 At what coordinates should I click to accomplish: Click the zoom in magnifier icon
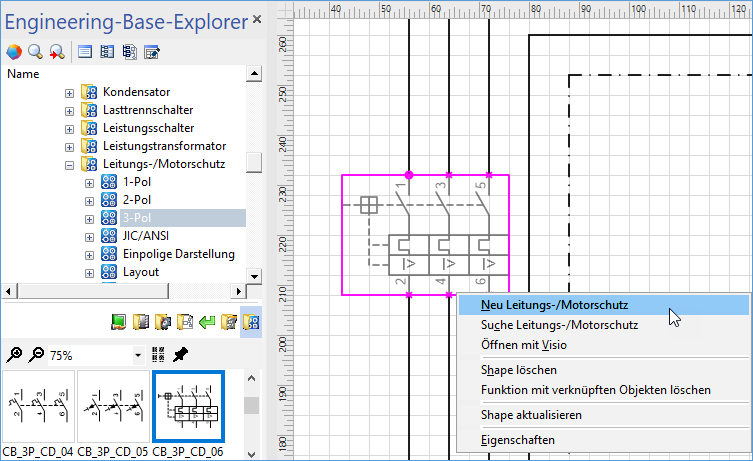[15, 355]
